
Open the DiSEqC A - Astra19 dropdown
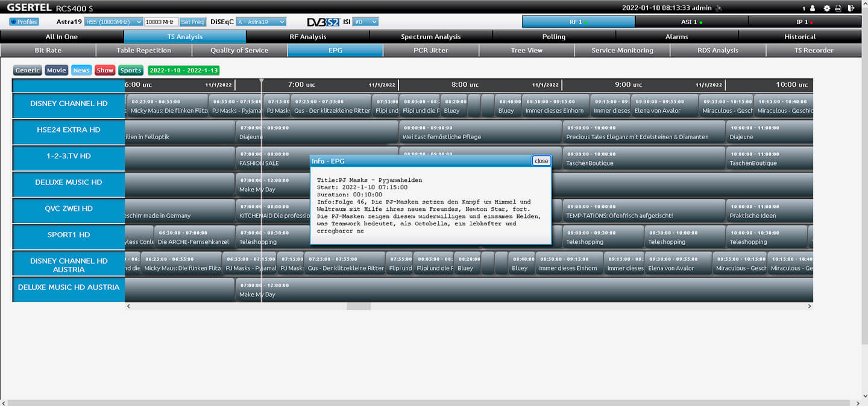tap(261, 22)
